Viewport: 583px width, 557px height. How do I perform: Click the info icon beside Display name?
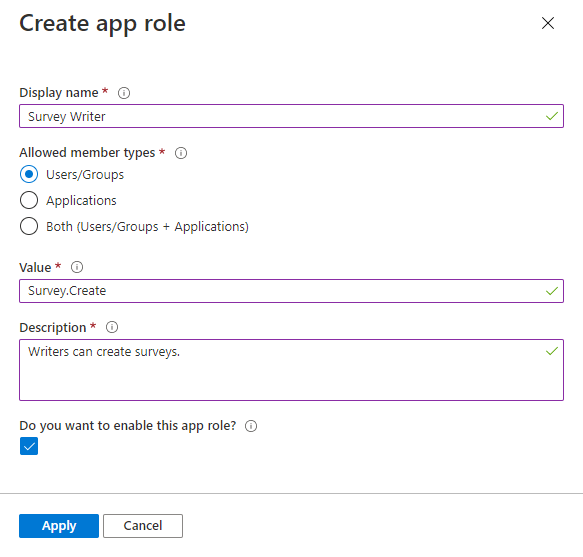point(124,93)
